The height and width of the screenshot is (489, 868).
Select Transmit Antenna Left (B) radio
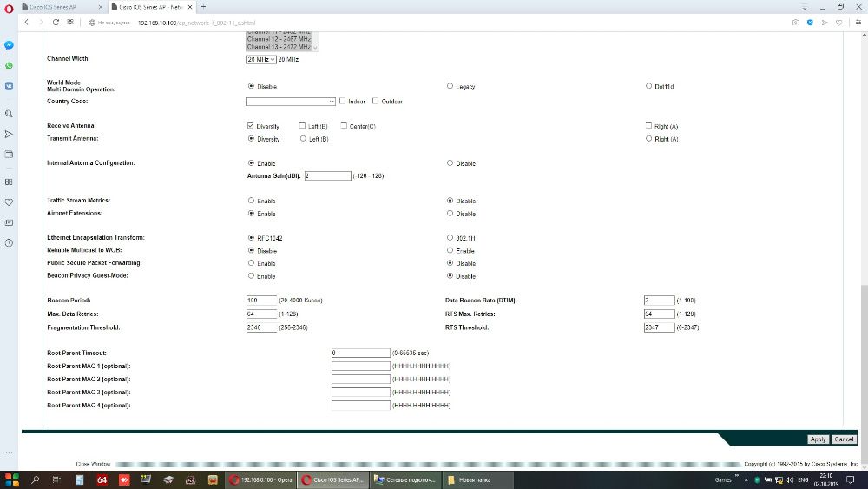point(303,138)
